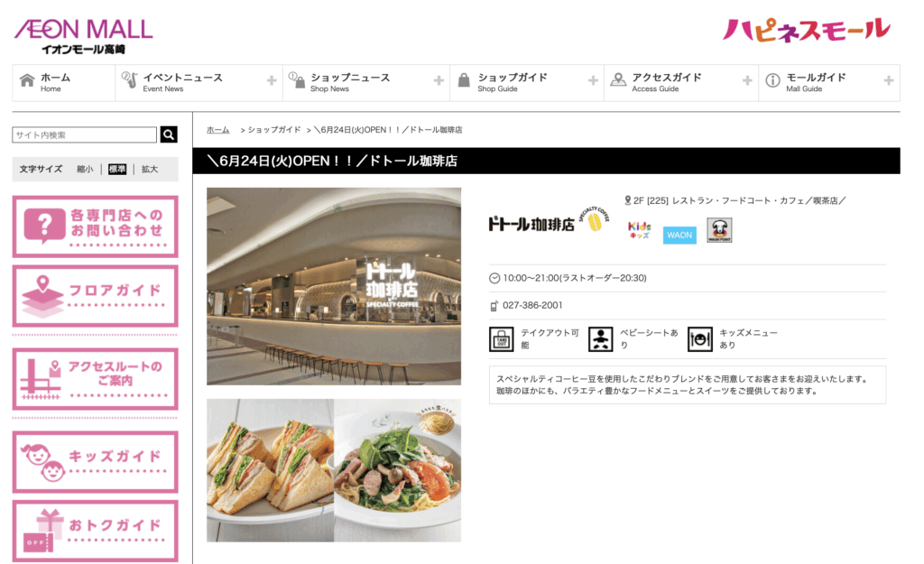Click the 文字サイズ label

[41, 169]
